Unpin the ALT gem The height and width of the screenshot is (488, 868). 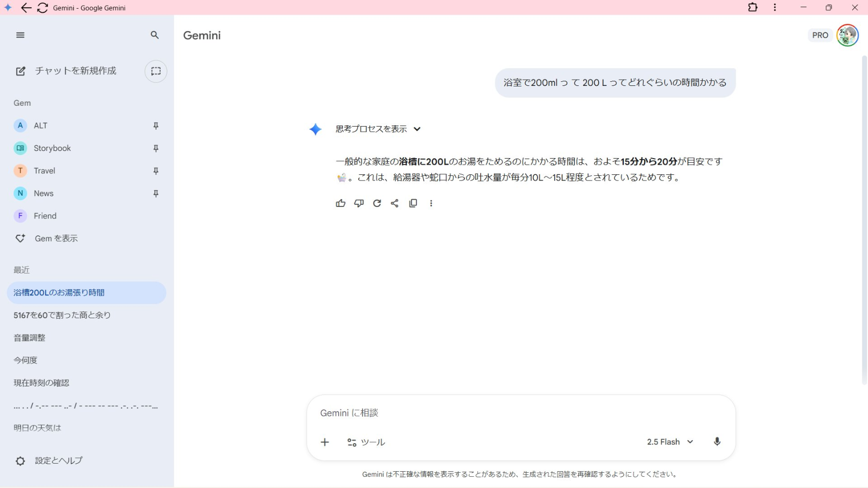click(x=156, y=126)
